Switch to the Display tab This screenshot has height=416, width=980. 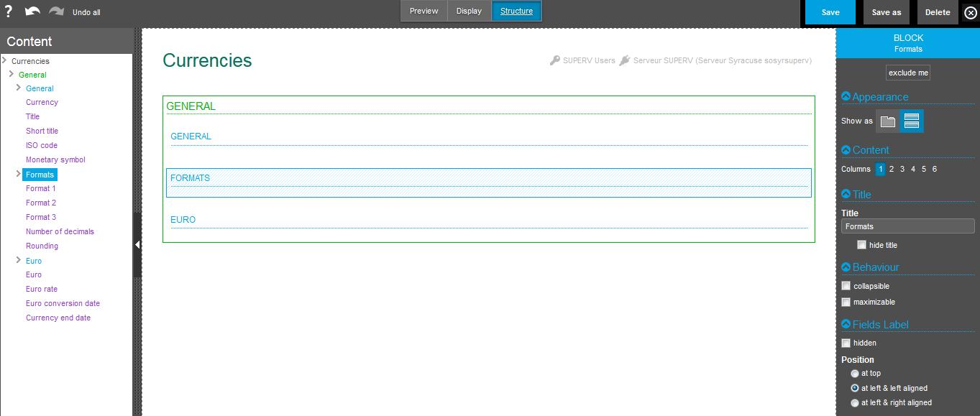coord(469,11)
